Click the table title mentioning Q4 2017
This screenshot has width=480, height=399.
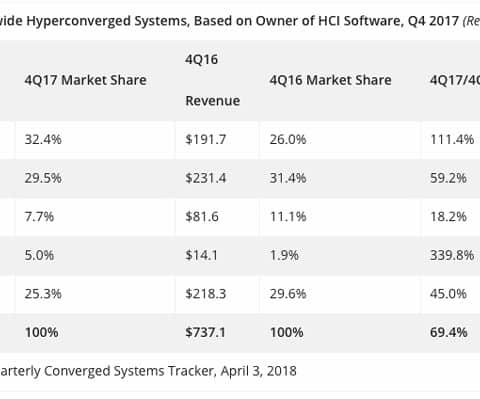coord(240,21)
